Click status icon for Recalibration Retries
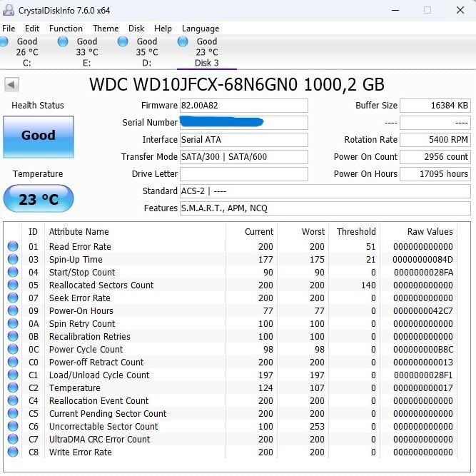The width and height of the screenshot is (476, 476). click(x=13, y=336)
